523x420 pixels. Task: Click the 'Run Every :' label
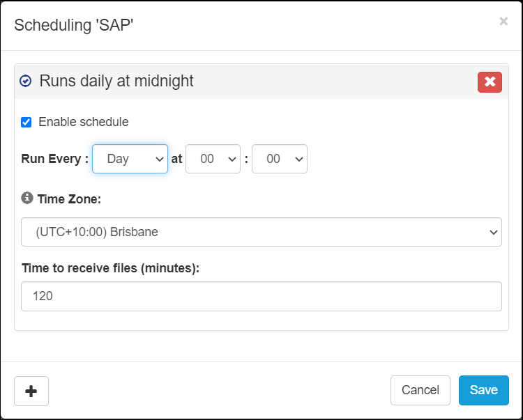coord(55,159)
